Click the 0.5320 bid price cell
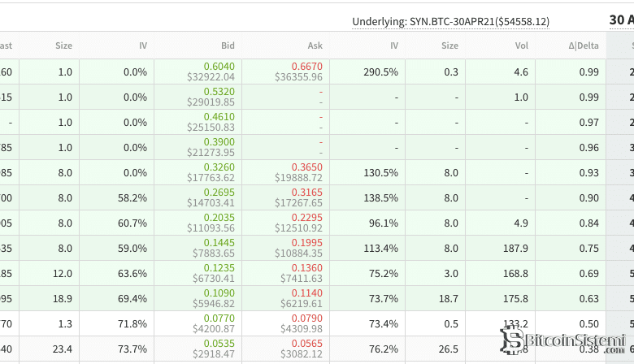The image size is (634, 364). pos(219,92)
